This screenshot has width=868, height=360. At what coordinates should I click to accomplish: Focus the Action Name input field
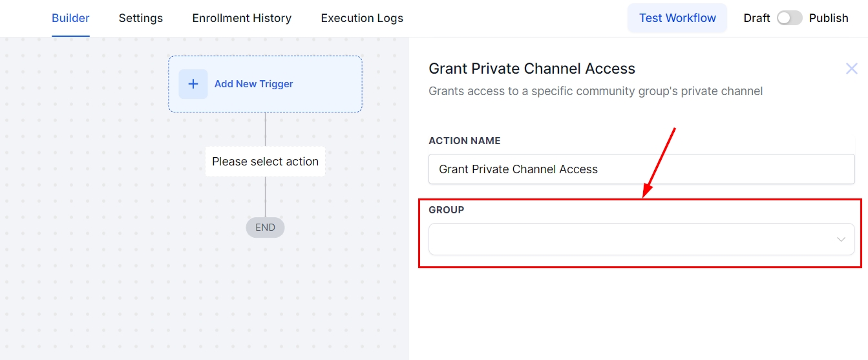point(641,169)
